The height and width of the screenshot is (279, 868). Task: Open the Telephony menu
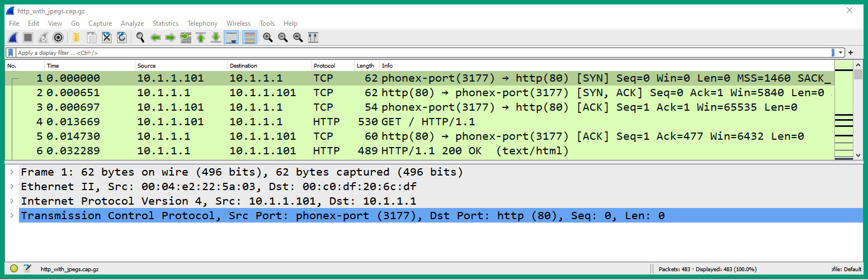coord(202,23)
